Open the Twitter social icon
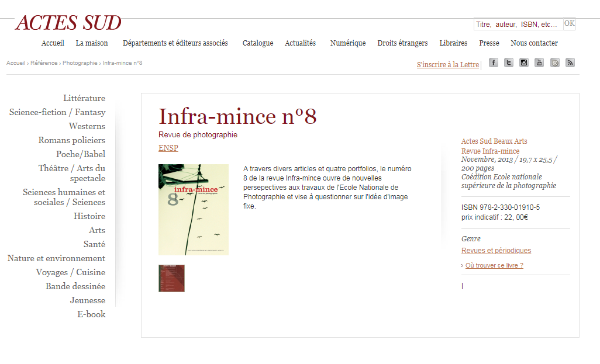This screenshot has width=600, height=364. click(509, 63)
